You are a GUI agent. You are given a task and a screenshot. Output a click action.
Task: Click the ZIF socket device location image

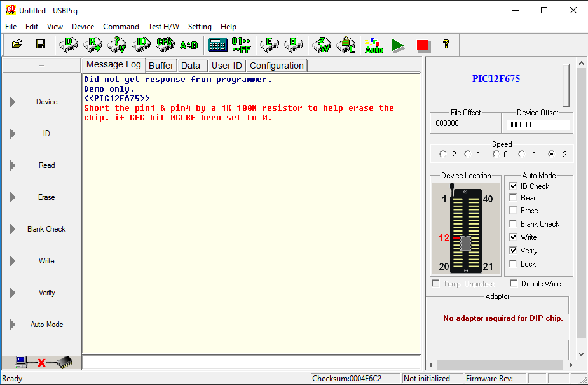click(466, 228)
